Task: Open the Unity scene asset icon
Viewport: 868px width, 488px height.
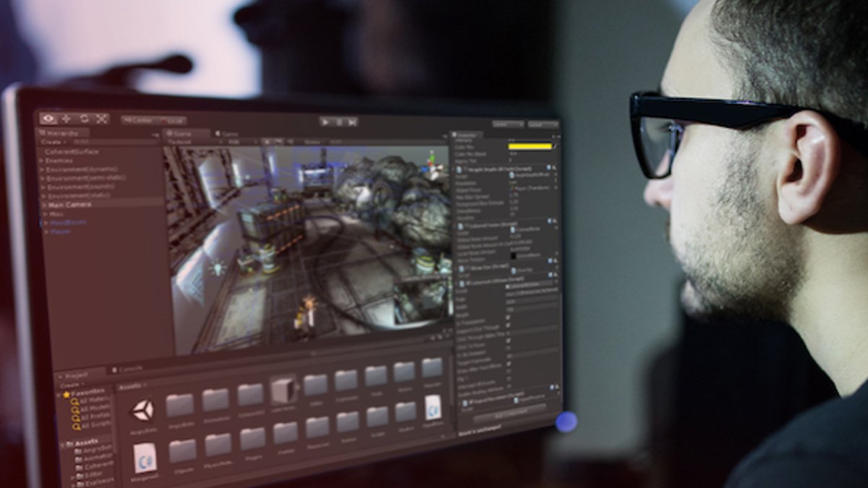Action: click(142, 410)
